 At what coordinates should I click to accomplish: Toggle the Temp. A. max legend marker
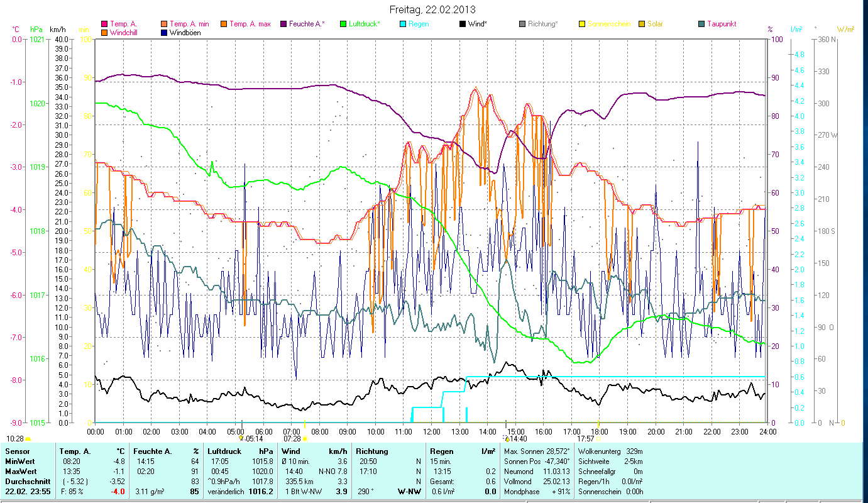(223, 24)
